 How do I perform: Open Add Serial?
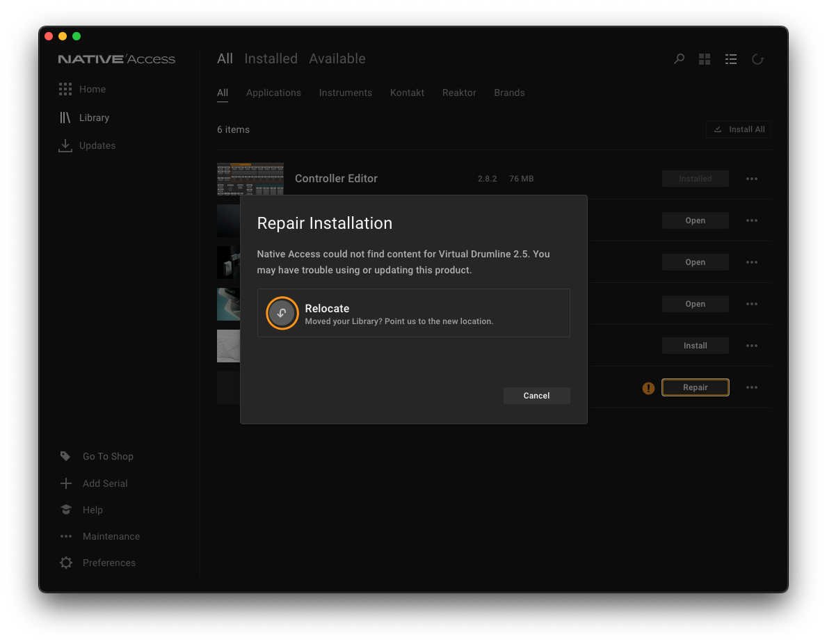coord(105,483)
